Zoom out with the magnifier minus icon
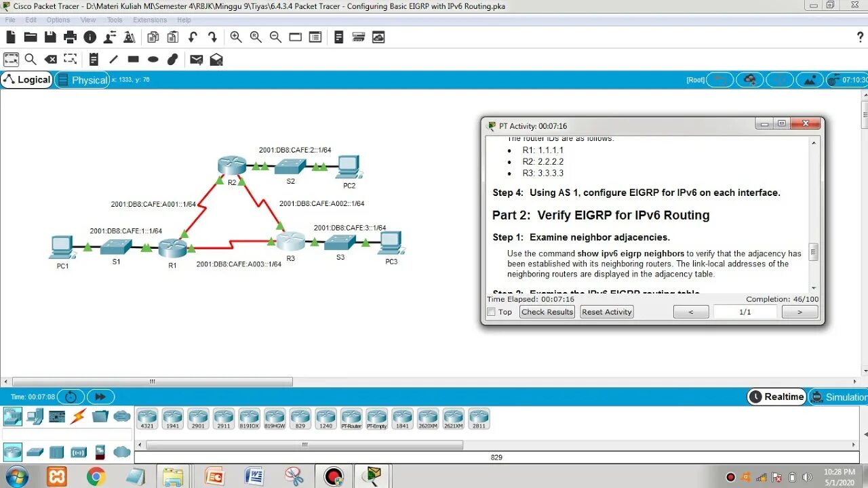Viewport: 868px width, 488px height. [275, 37]
